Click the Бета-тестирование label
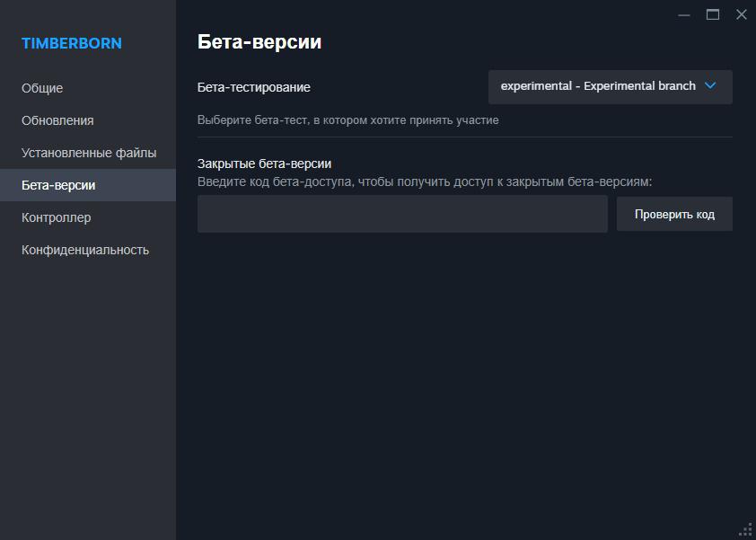The image size is (756, 540). [253, 87]
